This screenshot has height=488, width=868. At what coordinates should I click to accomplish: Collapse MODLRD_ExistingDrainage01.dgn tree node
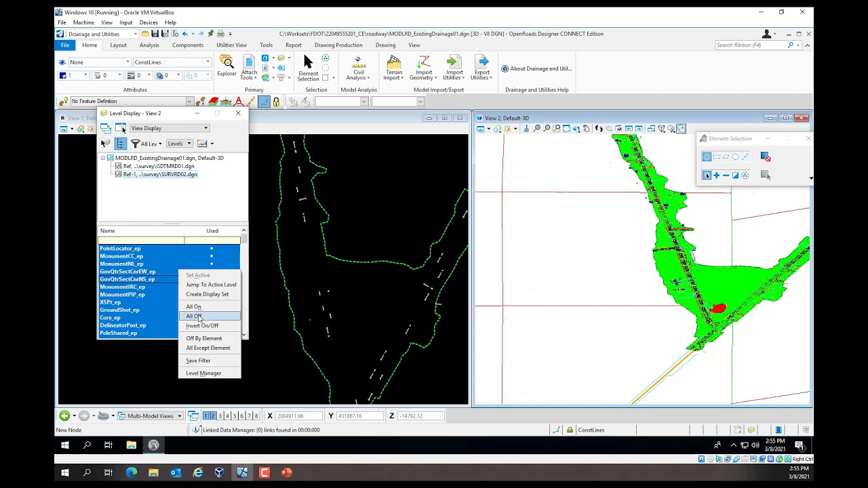click(x=103, y=158)
